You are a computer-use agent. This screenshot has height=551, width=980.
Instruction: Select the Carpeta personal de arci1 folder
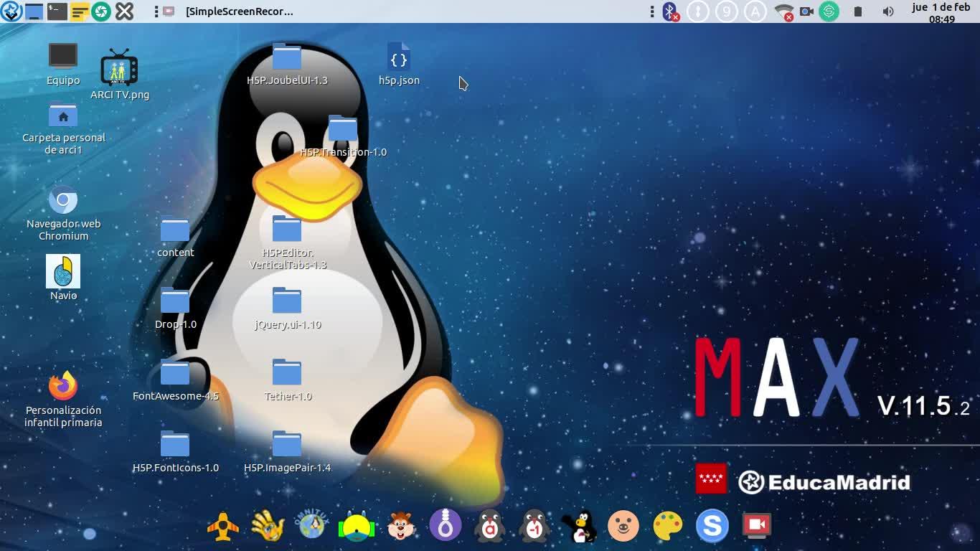64,129
